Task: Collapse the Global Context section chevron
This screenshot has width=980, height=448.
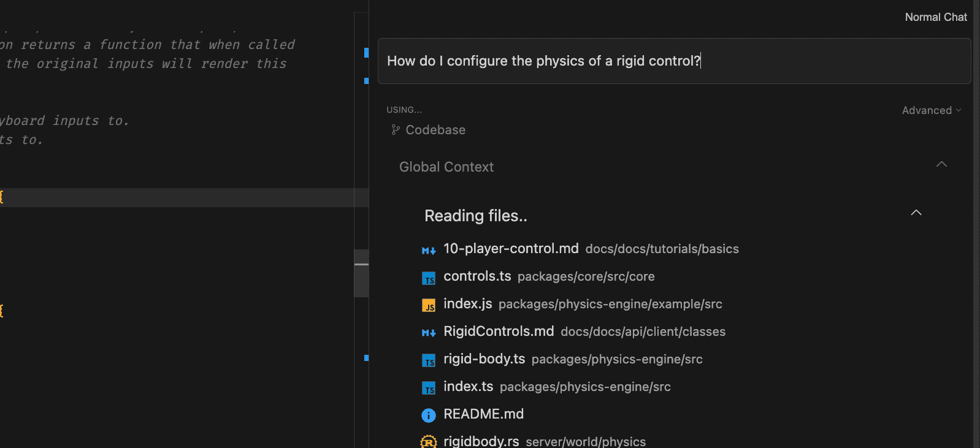Action: tap(941, 164)
